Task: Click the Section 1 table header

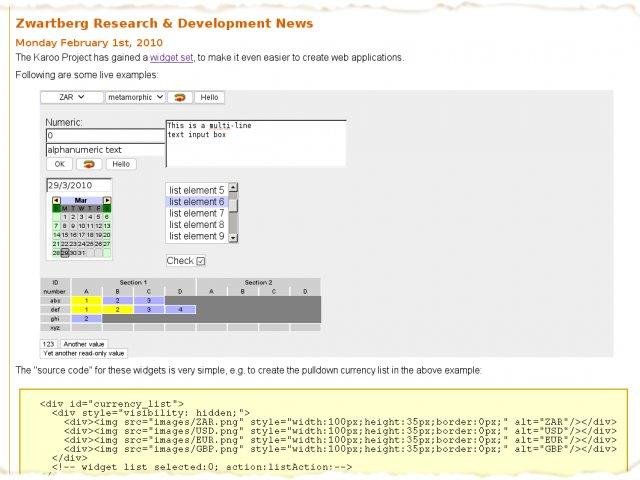Action: tap(133, 282)
